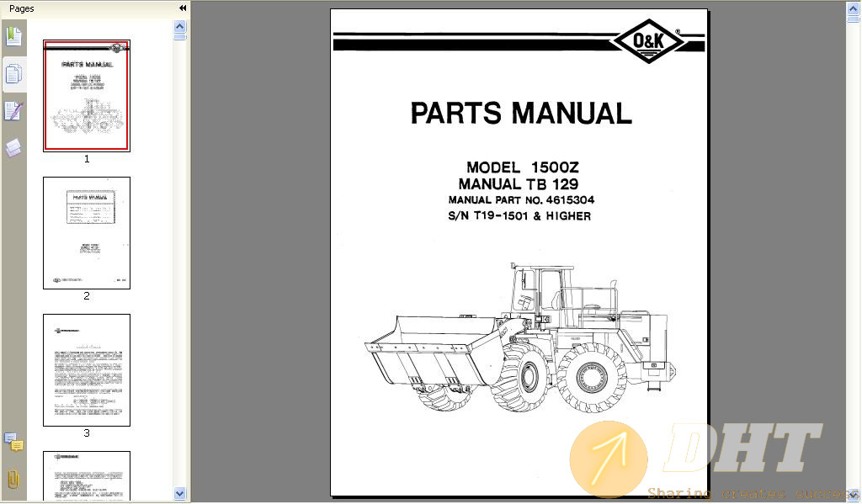Click page number label "2" under thumbnail
Screen dimensions: 862x504
(87, 296)
